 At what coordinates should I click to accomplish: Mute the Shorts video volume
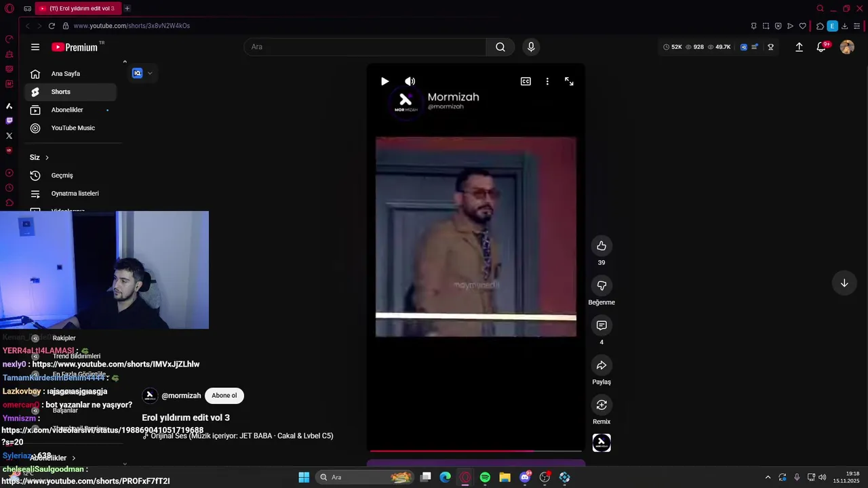(410, 81)
